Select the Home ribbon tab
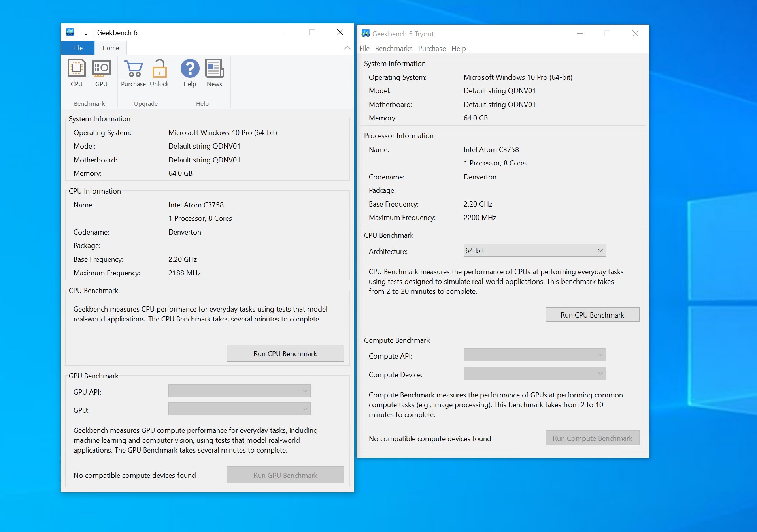This screenshot has height=532, width=757. pyautogui.click(x=111, y=48)
